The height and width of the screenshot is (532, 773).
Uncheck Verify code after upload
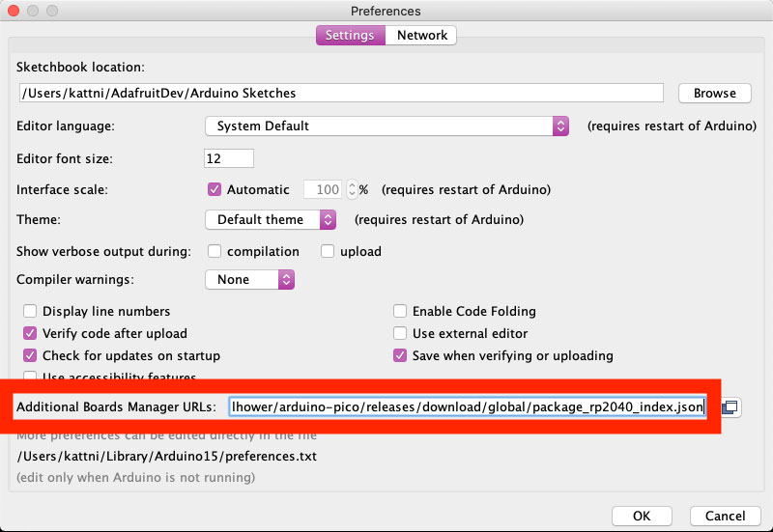(30, 333)
